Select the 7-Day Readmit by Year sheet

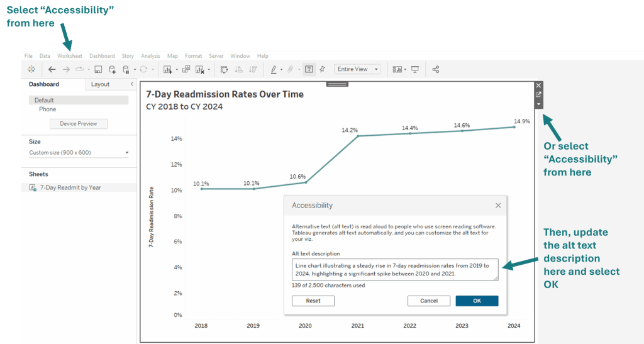[x=70, y=187]
